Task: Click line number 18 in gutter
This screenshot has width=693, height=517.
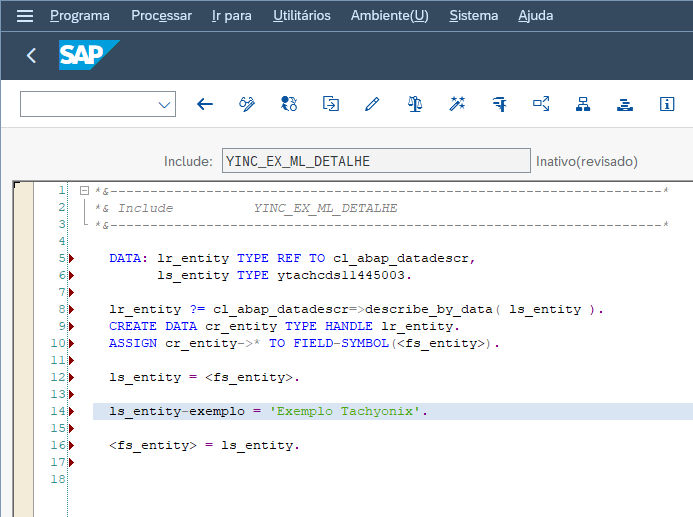Action: (58, 479)
